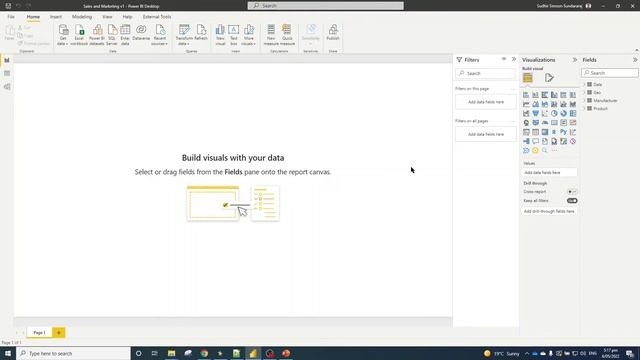Switch to the External Tools tab
This screenshot has width=640, height=360.
tap(157, 17)
